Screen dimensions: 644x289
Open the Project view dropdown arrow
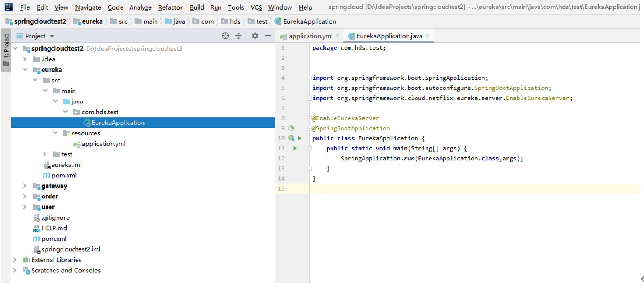pos(52,36)
